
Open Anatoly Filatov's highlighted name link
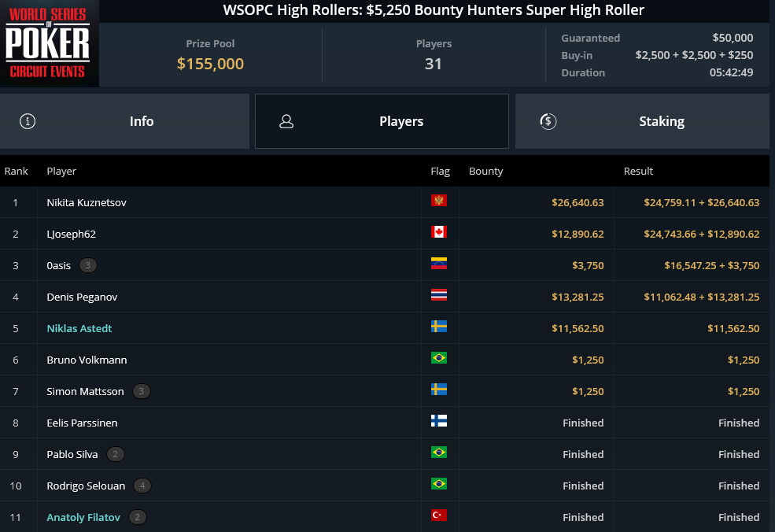pyautogui.click(x=83, y=517)
